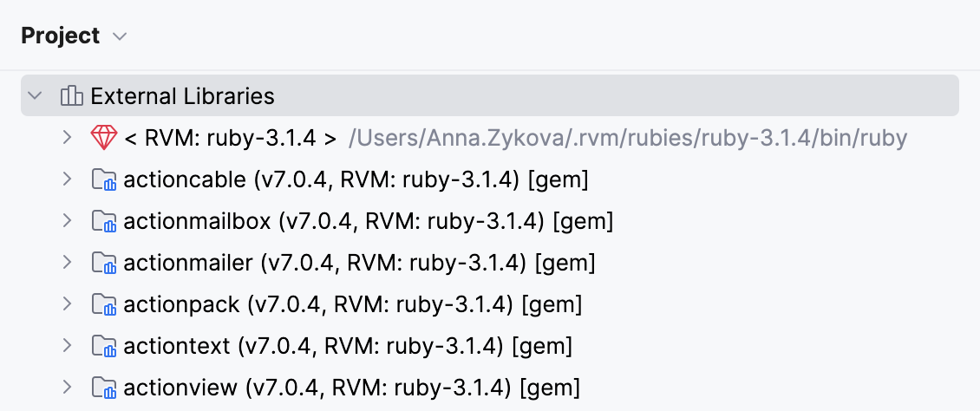Select the actionview (v7.0.4) gem entry
Image resolution: width=980 pixels, height=411 pixels.
click(351, 387)
